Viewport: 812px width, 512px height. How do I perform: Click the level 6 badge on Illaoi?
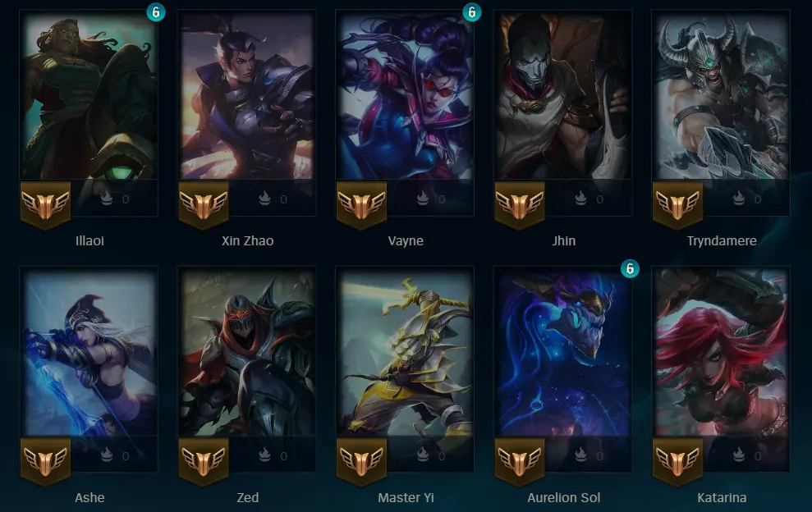pos(156,12)
